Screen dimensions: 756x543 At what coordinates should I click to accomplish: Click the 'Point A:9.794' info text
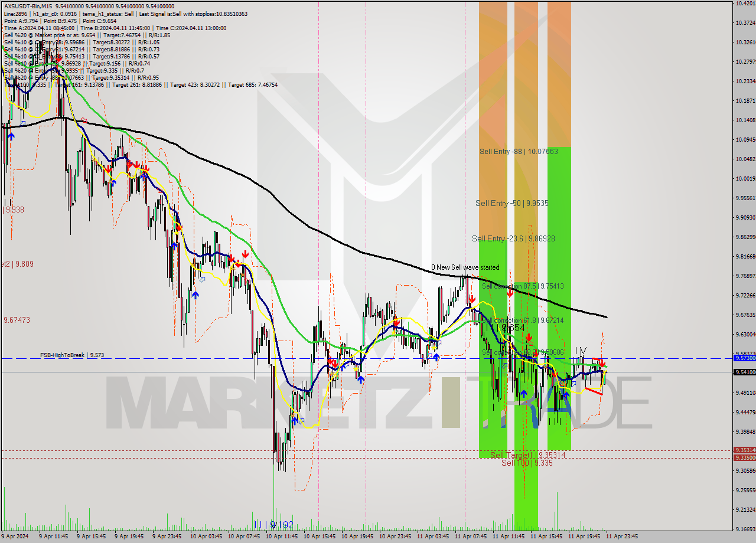coord(21,21)
